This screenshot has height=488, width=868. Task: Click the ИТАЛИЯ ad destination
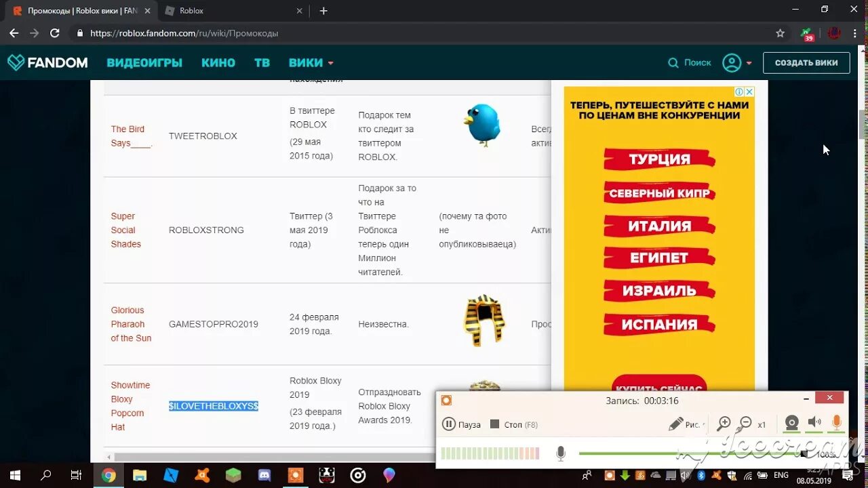point(659,226)
